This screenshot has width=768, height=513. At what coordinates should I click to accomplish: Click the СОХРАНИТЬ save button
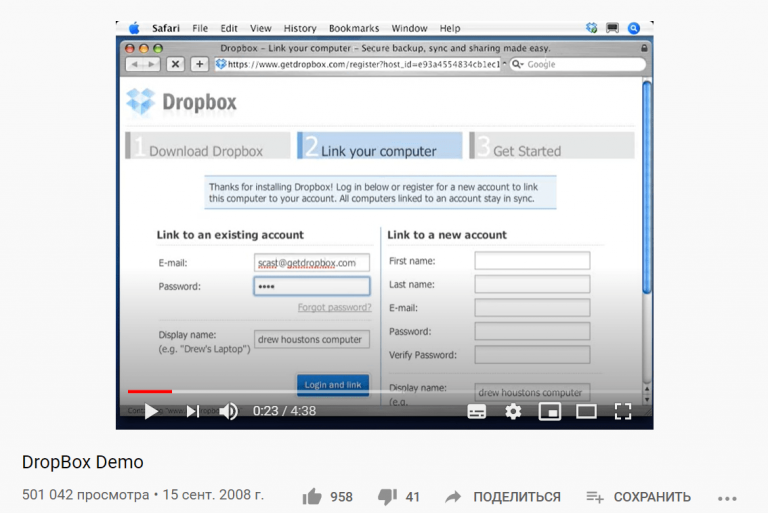pyautogui.click(x=639, y=497)
